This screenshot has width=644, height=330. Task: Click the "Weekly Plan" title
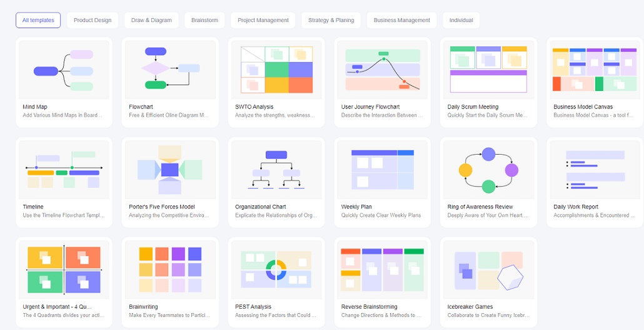(356, 207)
